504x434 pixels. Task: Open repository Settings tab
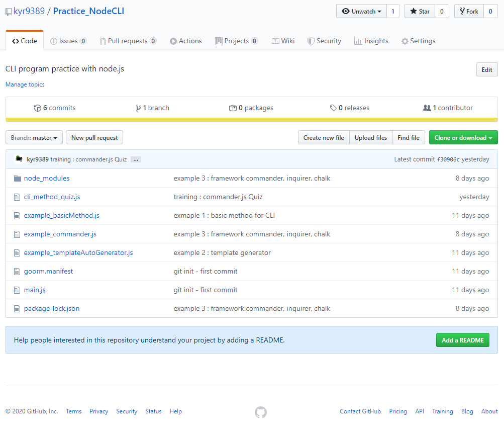coord(418,41)
